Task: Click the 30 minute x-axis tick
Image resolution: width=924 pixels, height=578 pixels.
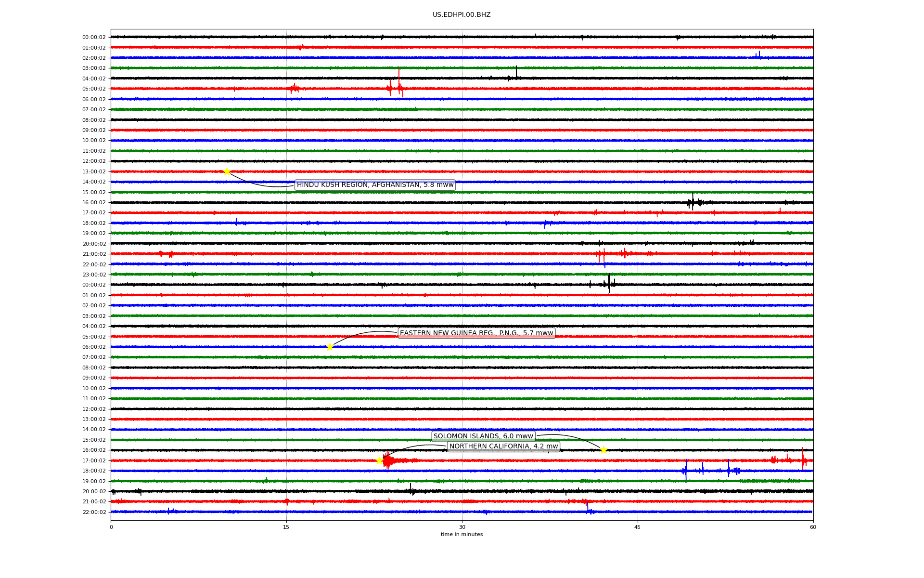Action: (x=462, y=527)
